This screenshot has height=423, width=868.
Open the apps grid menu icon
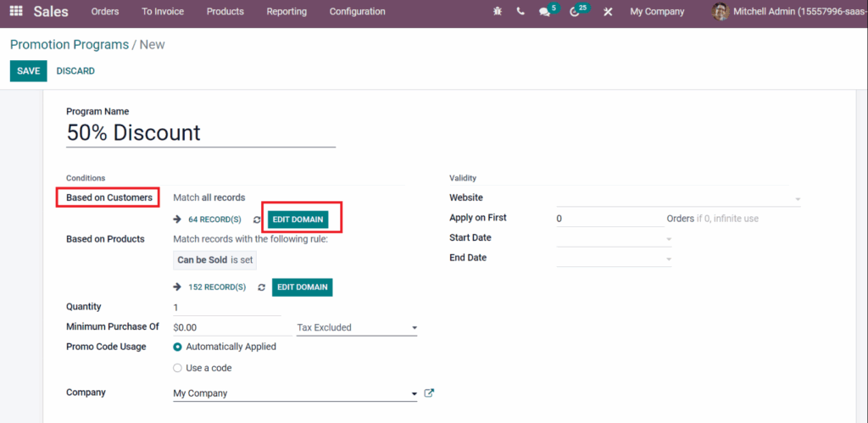[16, 11]
